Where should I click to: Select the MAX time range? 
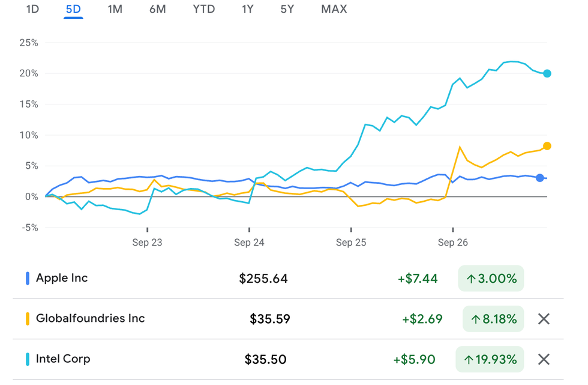point(334,9)
